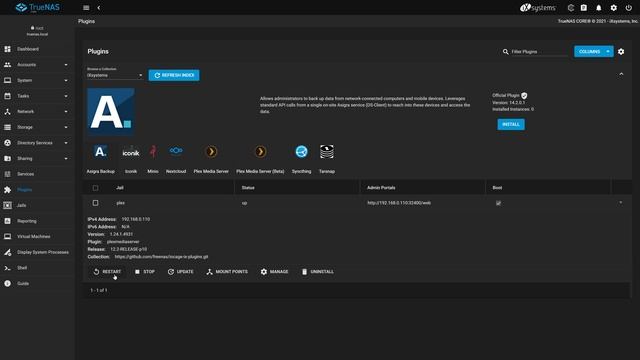
Task: Open Plugins in sidebar
Action: click(38, 190)
